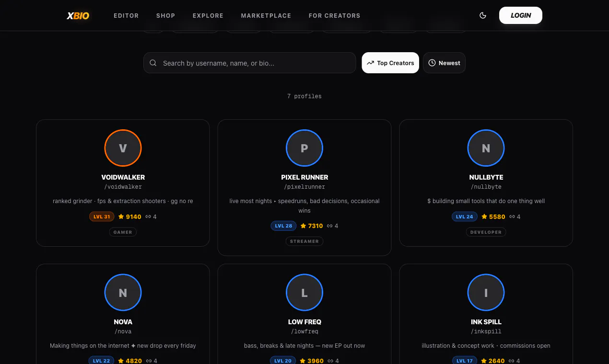Click the star icon beside 9140

121,216
